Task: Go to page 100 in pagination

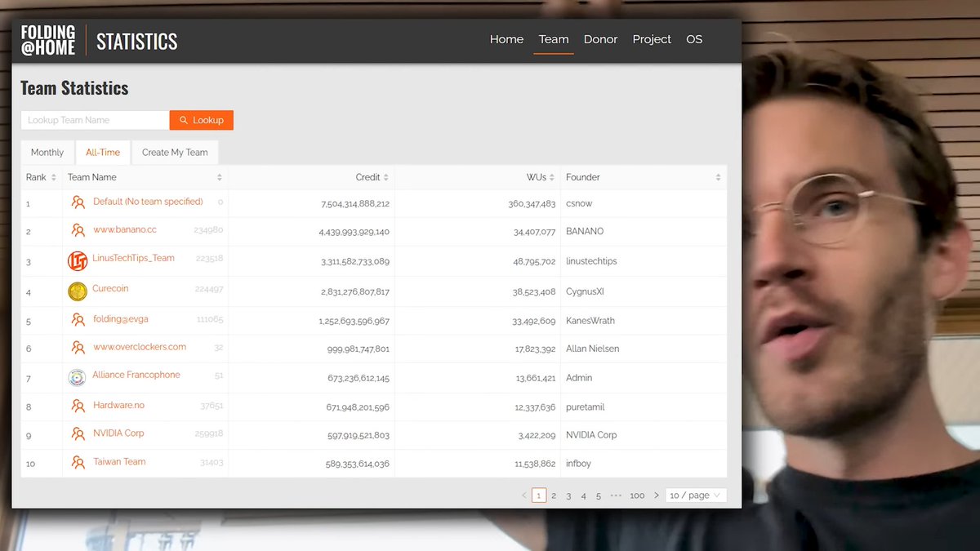Action: (637, 495)
